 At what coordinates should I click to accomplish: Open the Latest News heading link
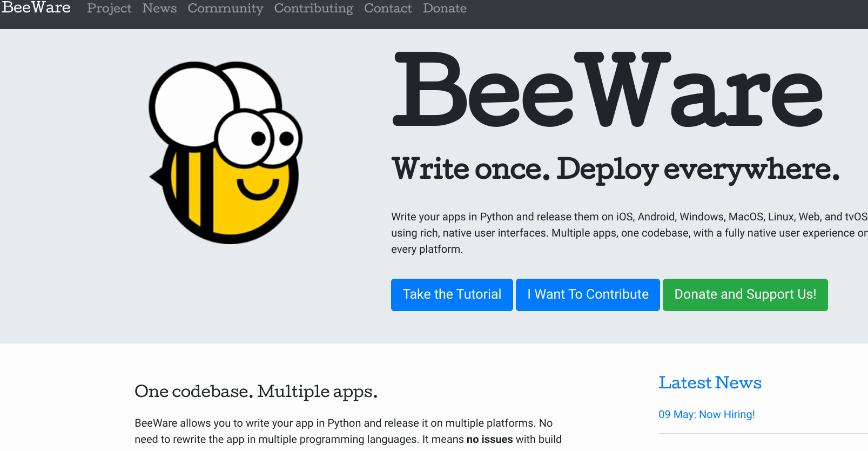pyautogui.click(x=710, y=382)
